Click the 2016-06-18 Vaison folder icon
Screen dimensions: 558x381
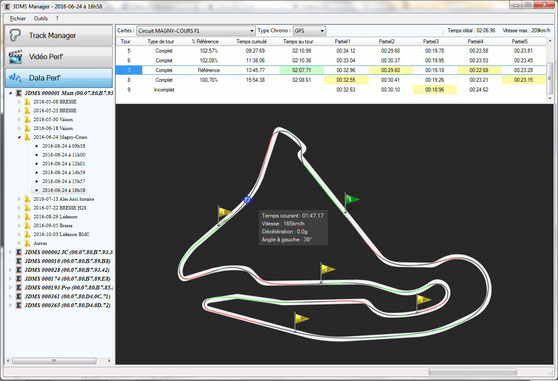[27, 128]
